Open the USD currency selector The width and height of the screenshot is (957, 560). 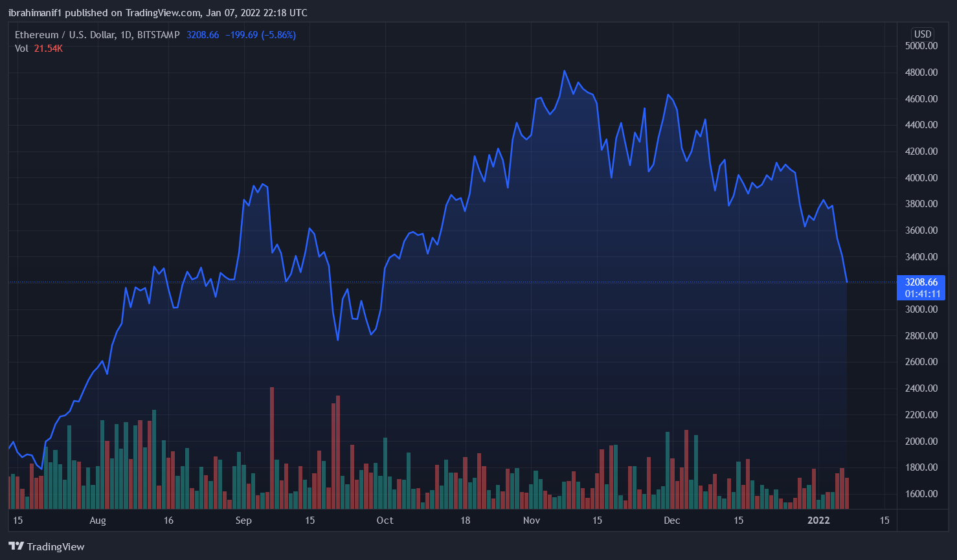tap(922, 34)
